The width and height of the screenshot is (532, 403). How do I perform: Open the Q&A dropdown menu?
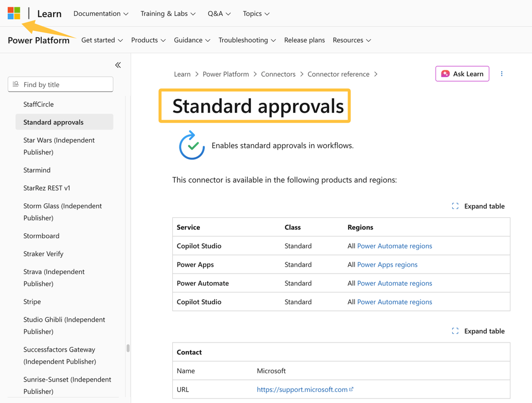pos(219,14)
